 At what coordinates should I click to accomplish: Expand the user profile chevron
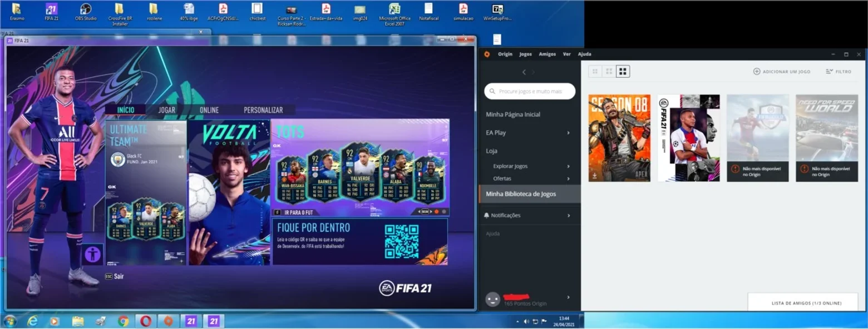pos(568,297)
